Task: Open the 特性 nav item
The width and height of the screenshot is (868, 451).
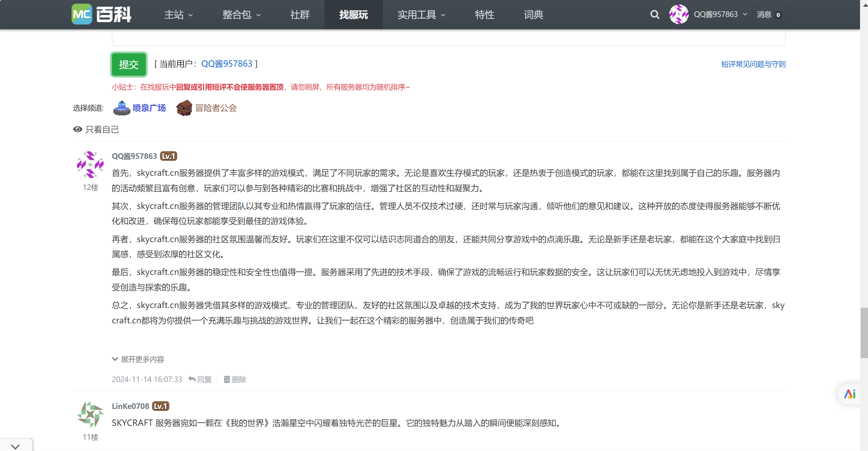Action: click(485, 15)
